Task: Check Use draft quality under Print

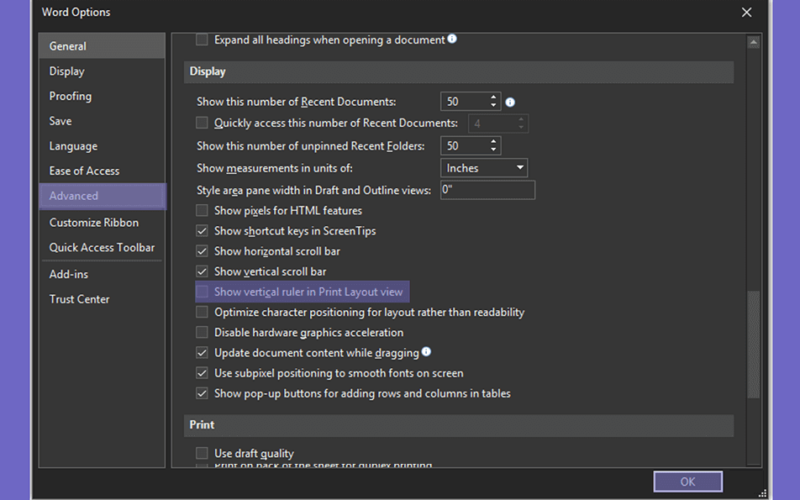Action: (202, 453)
